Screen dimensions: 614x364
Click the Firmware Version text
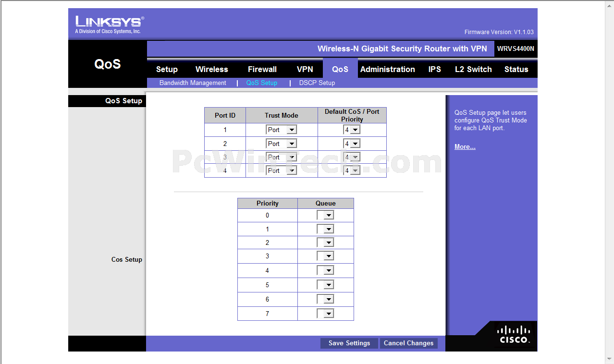coord(499,32)
